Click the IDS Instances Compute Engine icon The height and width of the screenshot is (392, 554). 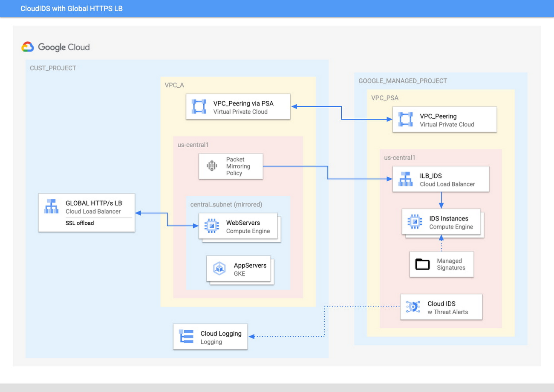pos(415,222)
